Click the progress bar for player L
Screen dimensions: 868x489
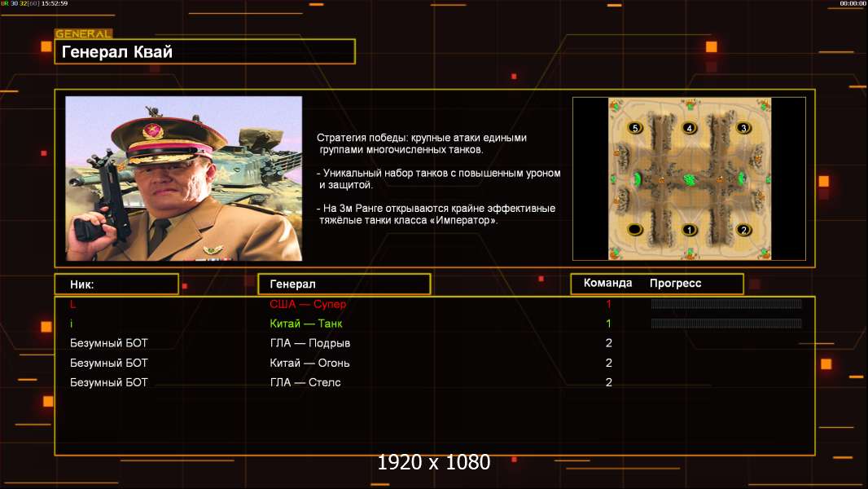coord(726,303)
